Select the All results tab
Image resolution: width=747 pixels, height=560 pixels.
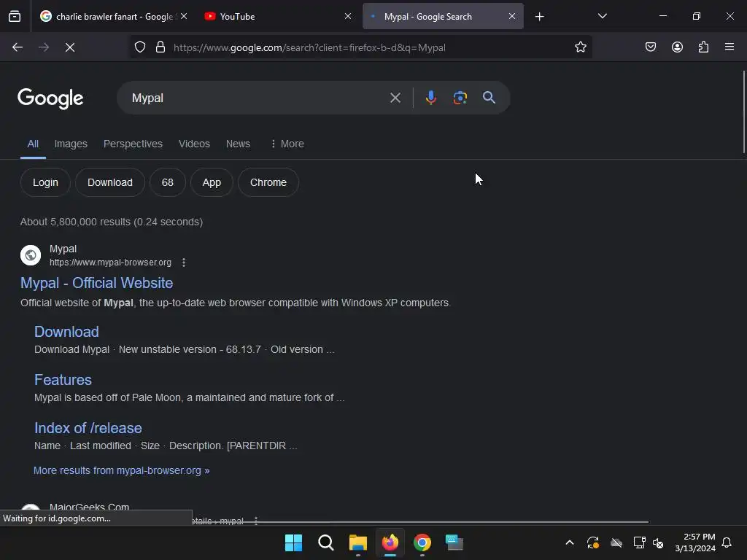[33, 144]
